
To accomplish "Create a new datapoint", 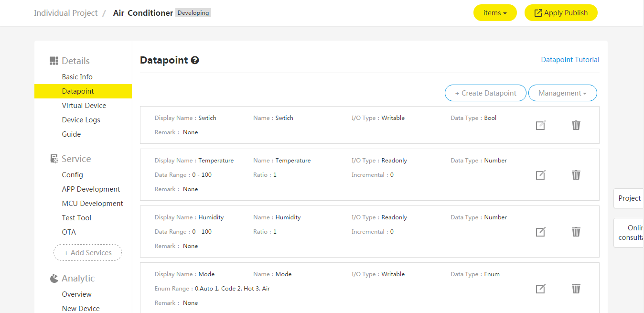I will pos(485,93).
